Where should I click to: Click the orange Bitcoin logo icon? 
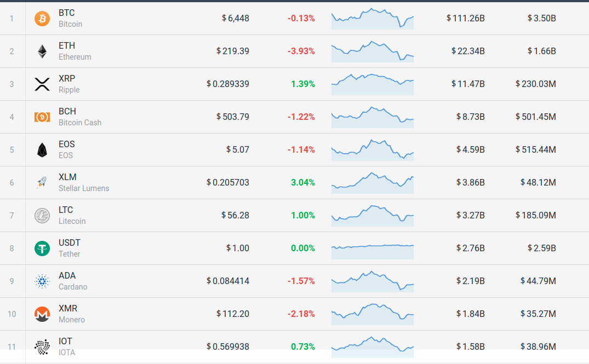(x=42, y=19)
